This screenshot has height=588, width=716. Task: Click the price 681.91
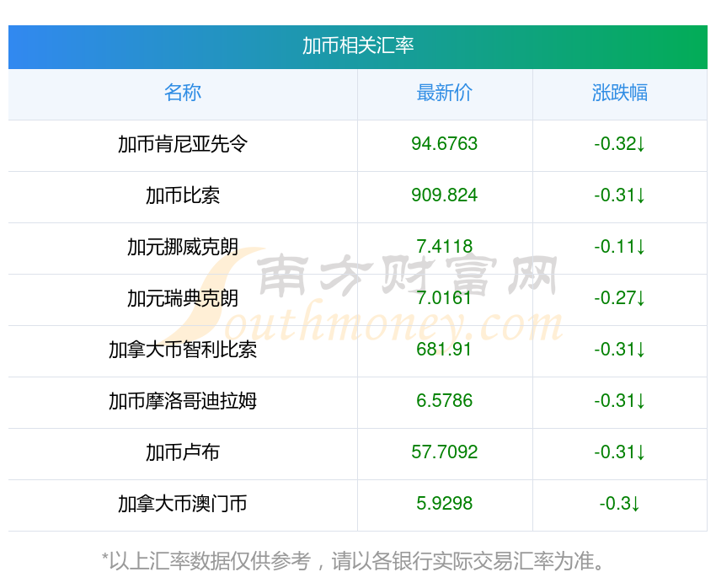pyautogui.click(x=444, y=350)
